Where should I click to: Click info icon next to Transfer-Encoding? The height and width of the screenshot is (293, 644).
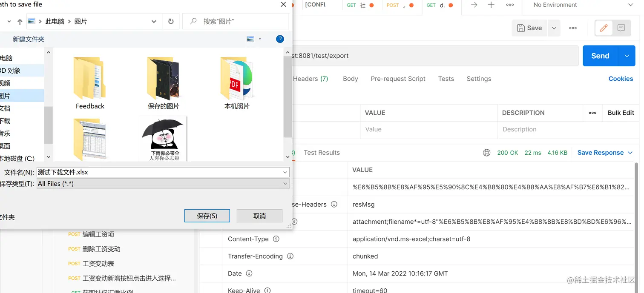(x=290, y=256)
